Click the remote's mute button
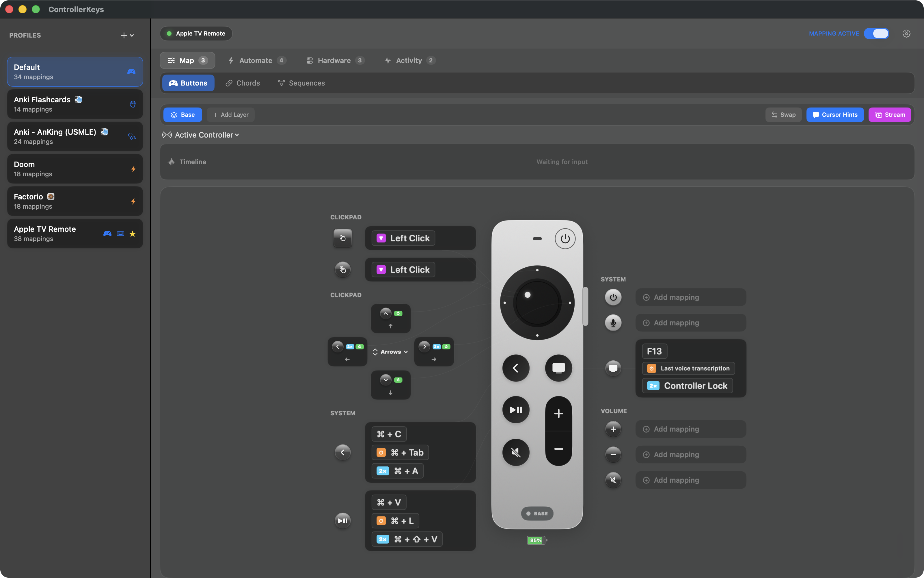The width and height of the screenshot is (924, 578). [x=516, y=452]
